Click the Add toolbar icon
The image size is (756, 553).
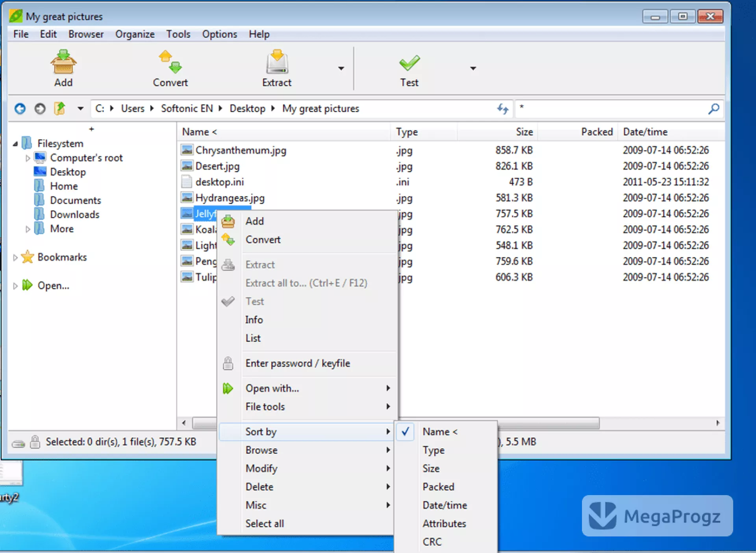(63, 61)
